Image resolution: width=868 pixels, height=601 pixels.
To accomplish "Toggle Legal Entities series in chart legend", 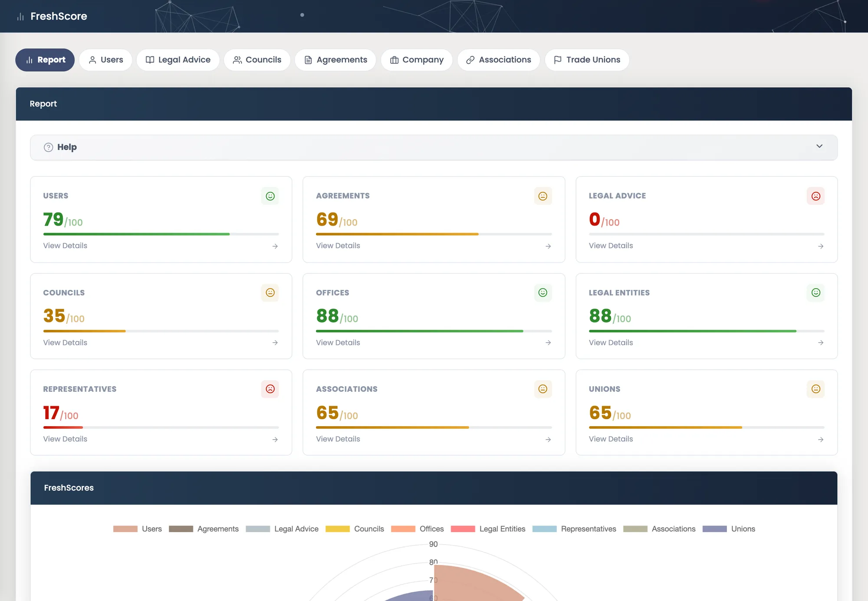I will click(488, 529).
